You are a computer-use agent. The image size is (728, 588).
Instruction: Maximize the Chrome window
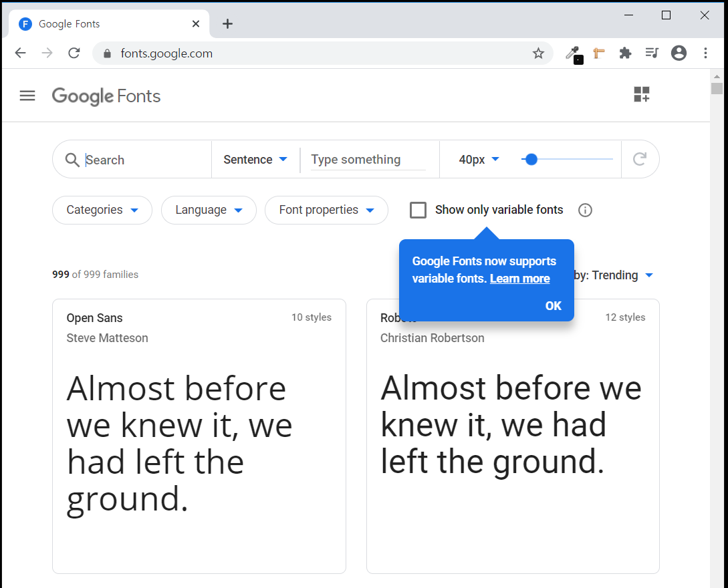click(666, 15)
